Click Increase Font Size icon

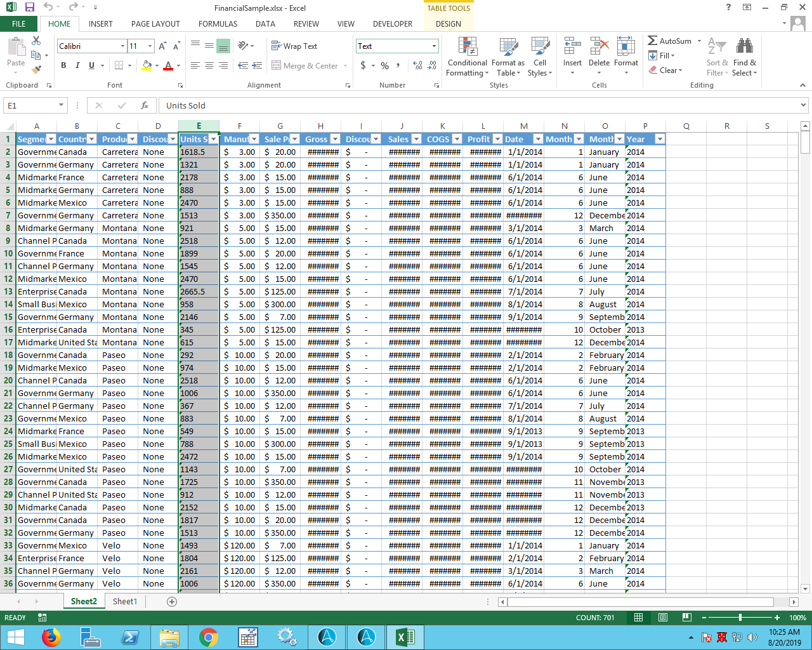(x=162, y=46)
